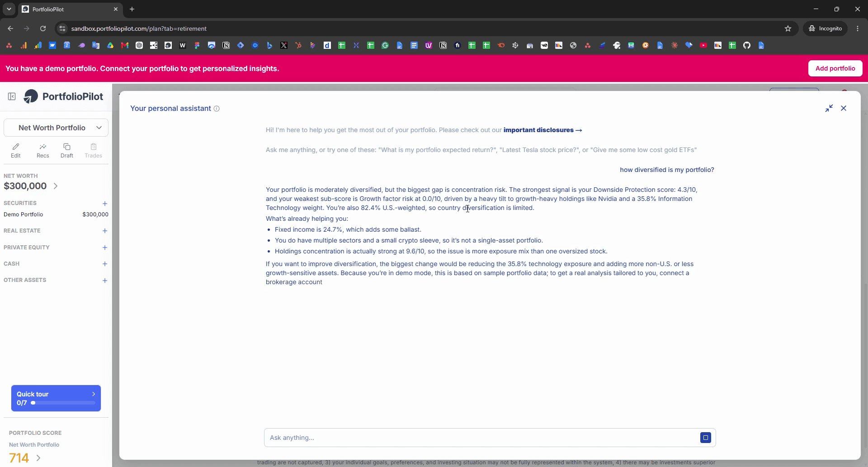This screenshot has height=467, width=868.
Task: Click the browser address bar URL
Action: tap(139, 29)
